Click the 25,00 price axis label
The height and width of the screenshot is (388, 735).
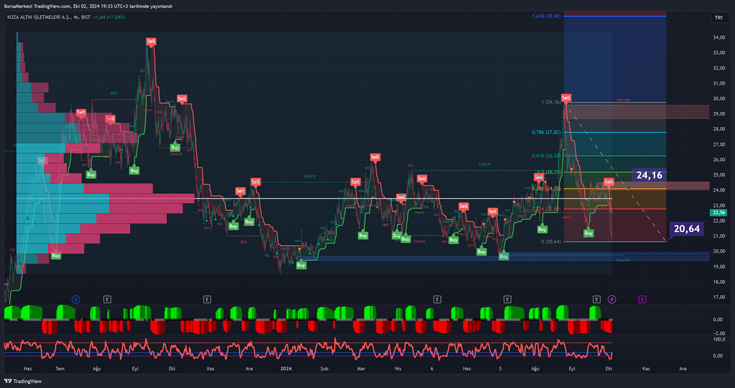(x=719, y=175)
